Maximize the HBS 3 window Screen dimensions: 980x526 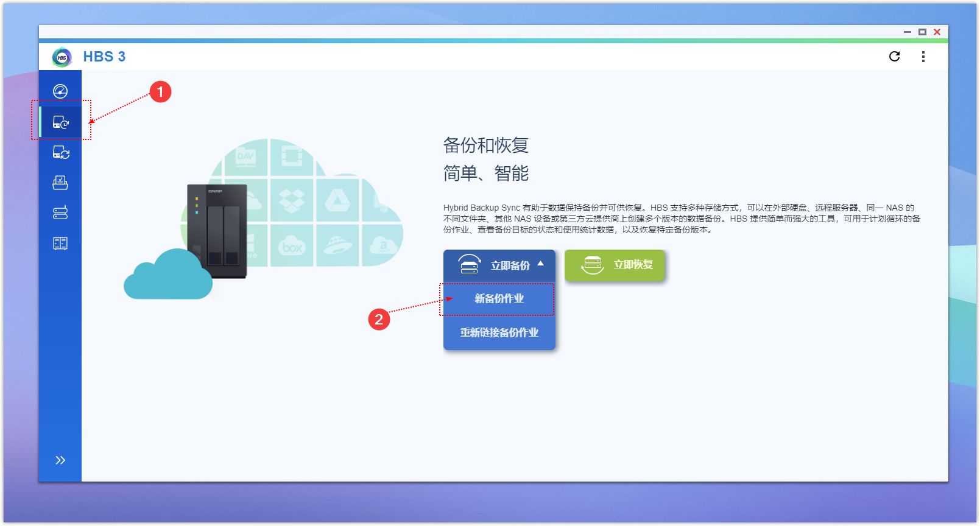(922, 32)
